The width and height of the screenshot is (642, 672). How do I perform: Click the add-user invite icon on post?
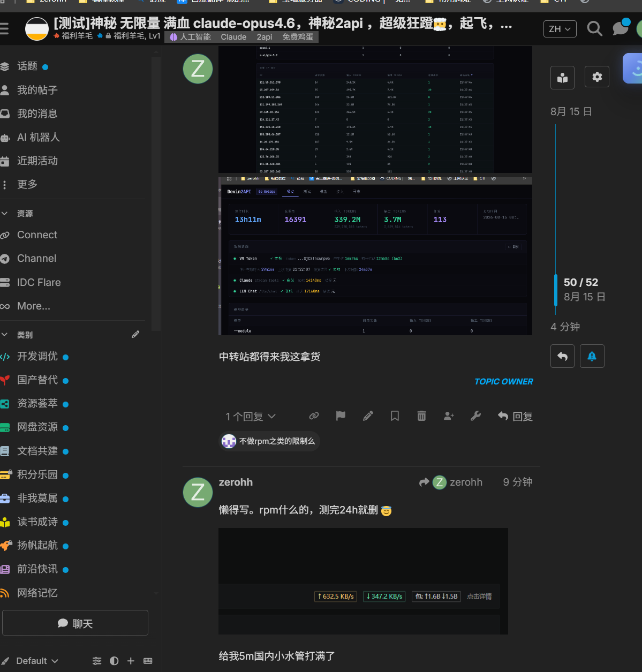click(x=449, y=416)
